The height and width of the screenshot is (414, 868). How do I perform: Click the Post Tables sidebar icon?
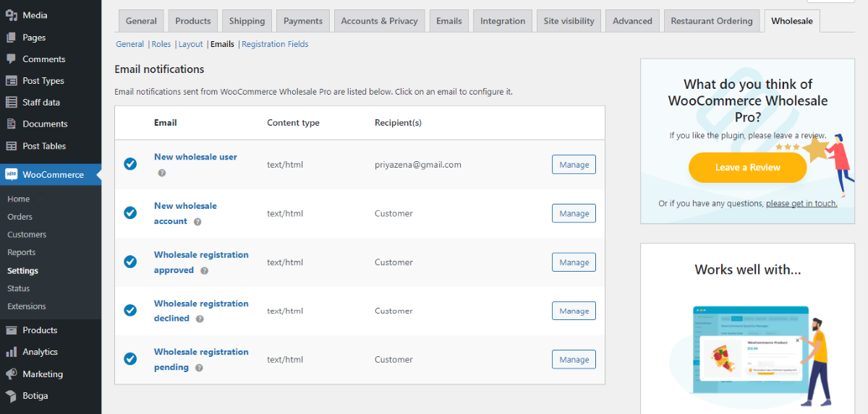click(11, 146)
